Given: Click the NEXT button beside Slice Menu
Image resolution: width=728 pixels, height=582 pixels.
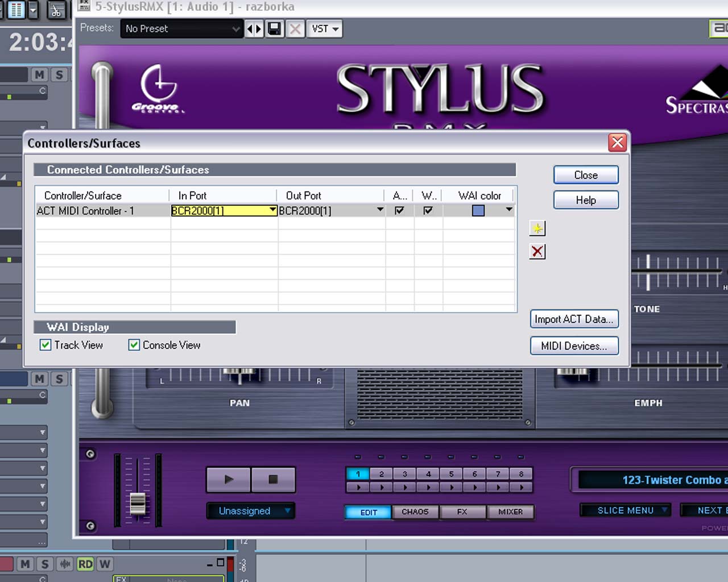Looking at the screenshot, I should [705, 510].
